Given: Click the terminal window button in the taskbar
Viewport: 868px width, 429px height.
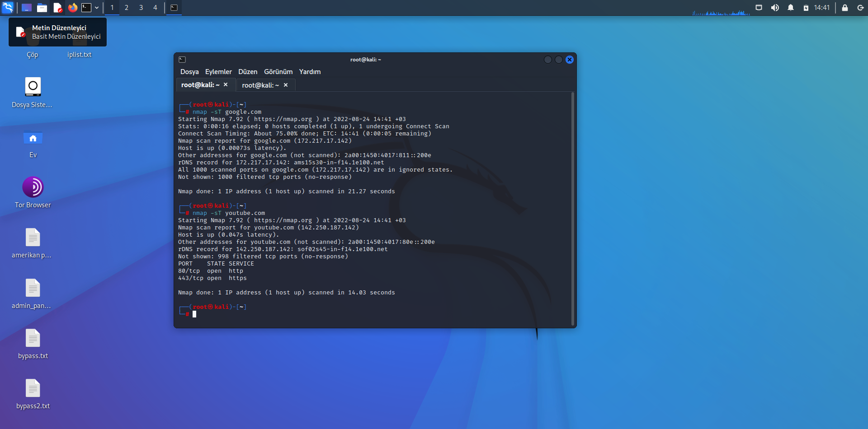Looking at the screenshot, I should pyautogui.click(x=174, y=8).
